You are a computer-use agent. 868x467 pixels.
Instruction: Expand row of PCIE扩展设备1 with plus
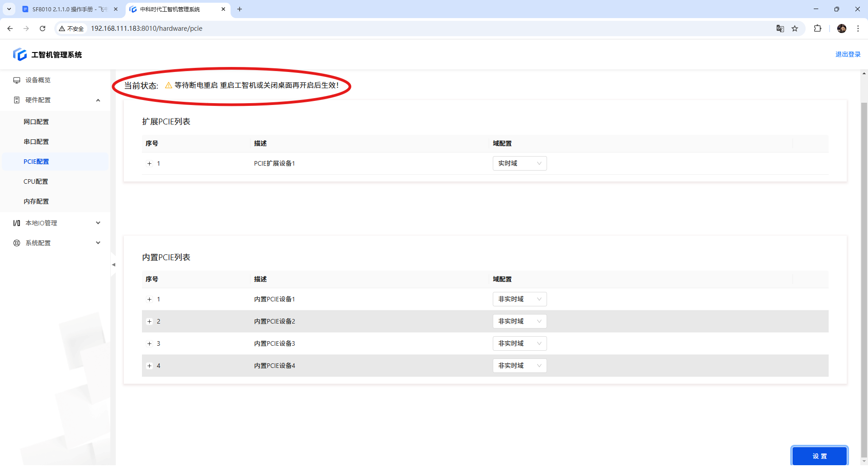click(x=149, y=164)
